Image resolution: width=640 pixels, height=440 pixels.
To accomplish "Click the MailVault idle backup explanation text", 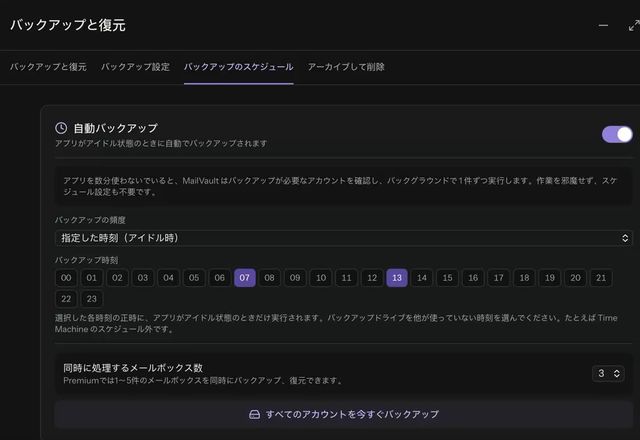I will pos(340,186).
